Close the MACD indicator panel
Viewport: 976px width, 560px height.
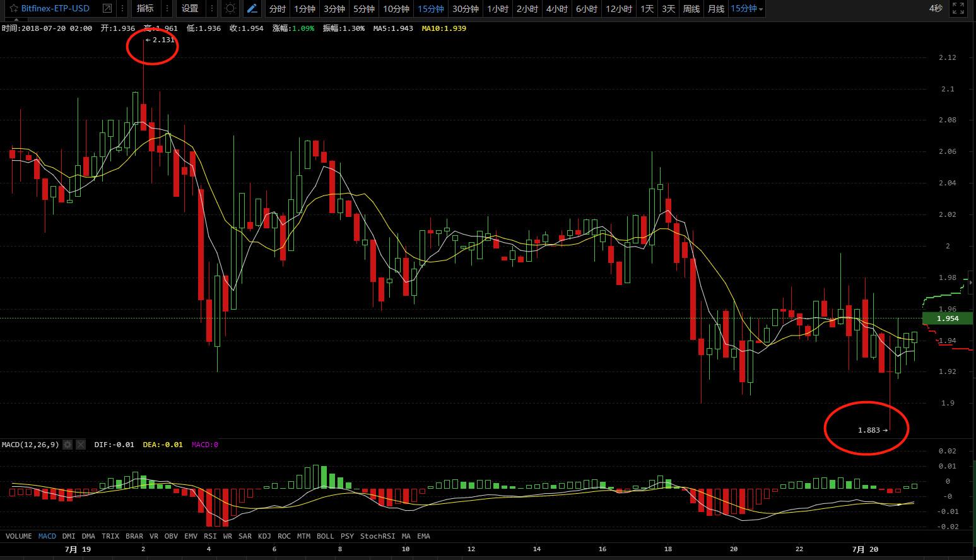(81, 445)
